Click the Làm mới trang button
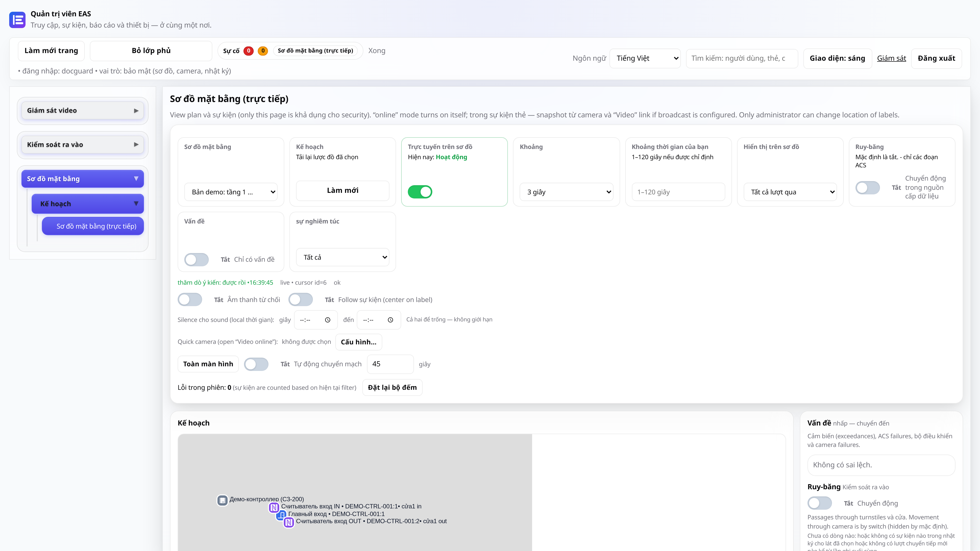The height and width of the screenshot is (551, 980). coord(51,51)
